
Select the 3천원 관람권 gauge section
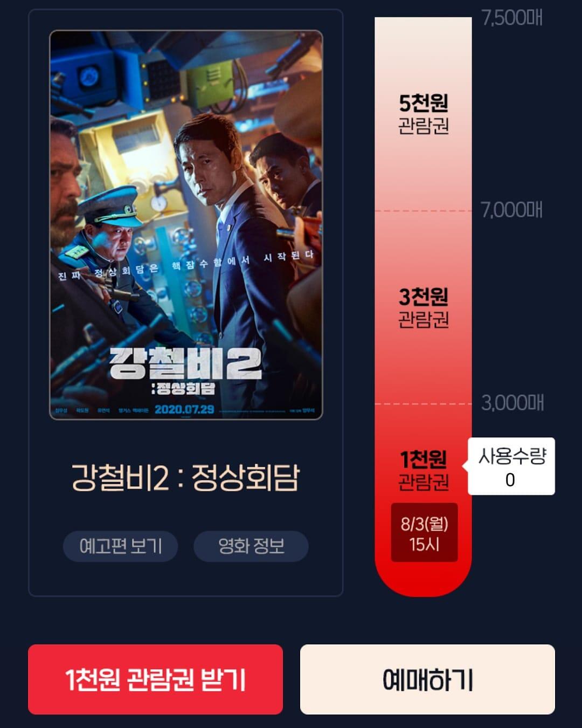423,307
